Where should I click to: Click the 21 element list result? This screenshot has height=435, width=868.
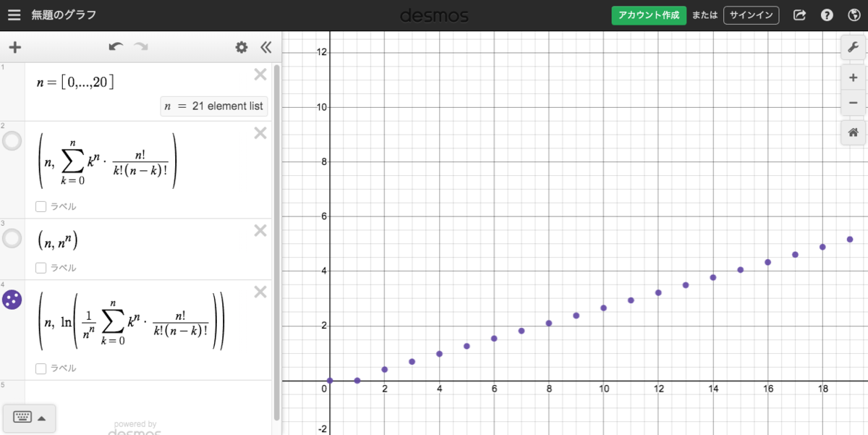pos(213,106)
